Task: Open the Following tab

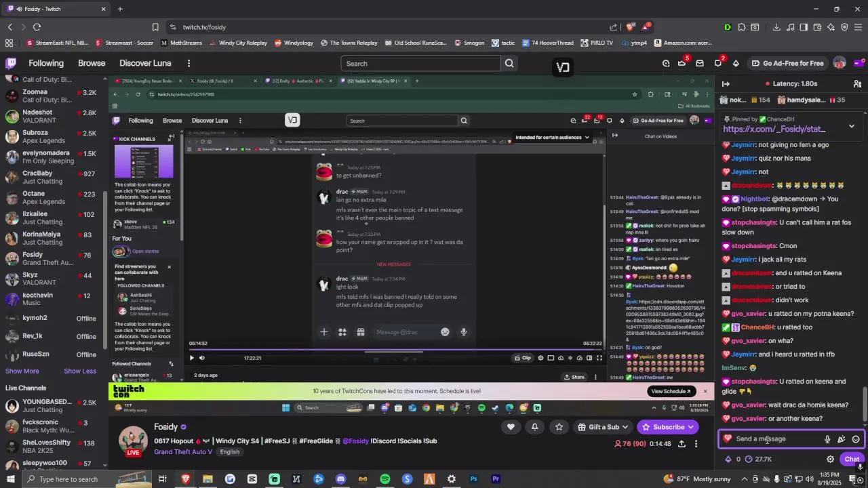Action: pos(46,63)
